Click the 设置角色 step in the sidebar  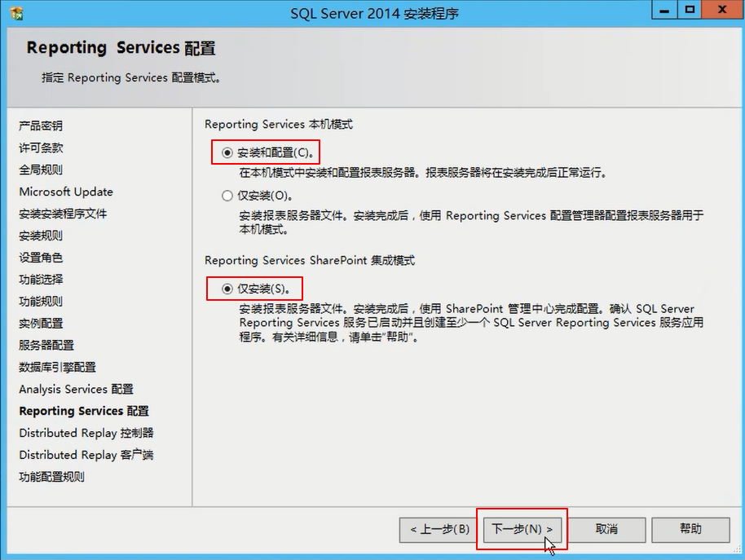click(41, 258)
